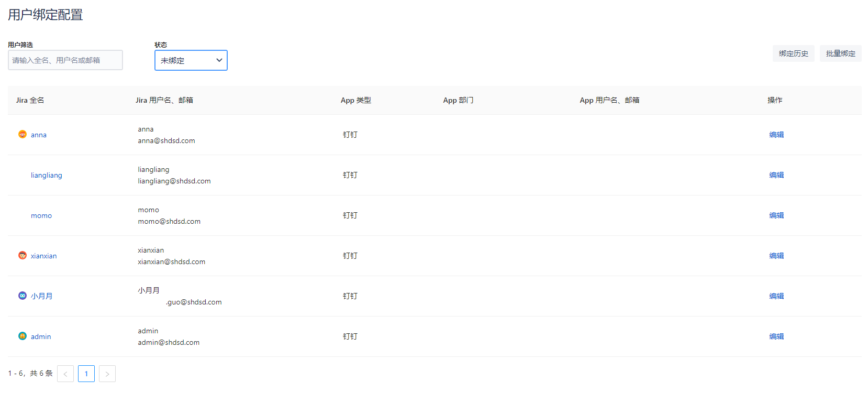Click admin's teal avatar icon
Viewport: 868px width, 403px height.
pyautogui.click(x=23, y=336)
